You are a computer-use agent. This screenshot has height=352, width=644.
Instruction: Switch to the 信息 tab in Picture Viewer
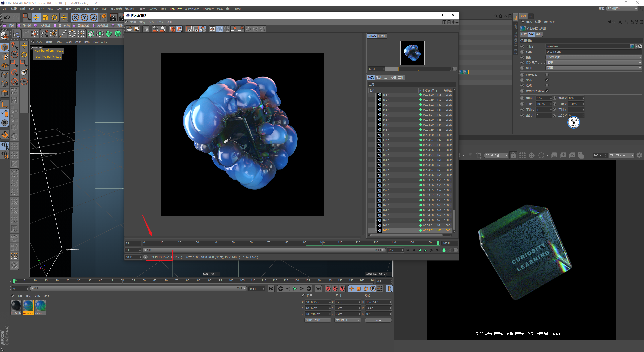tap(378, 77)
